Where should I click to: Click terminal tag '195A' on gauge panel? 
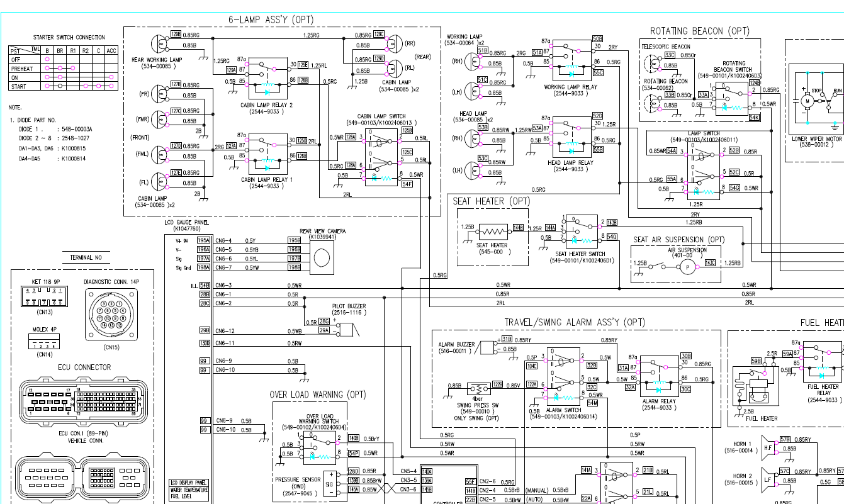point(204,240)
